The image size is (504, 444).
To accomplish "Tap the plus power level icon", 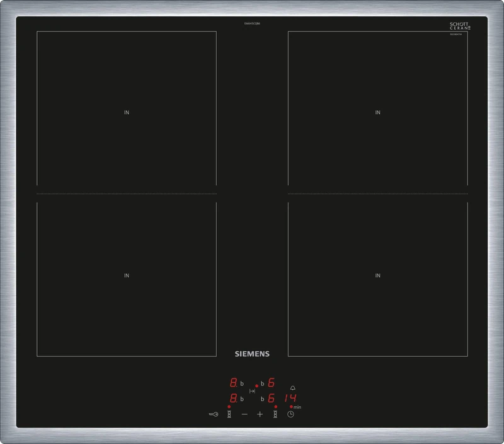I will point(260,414).
